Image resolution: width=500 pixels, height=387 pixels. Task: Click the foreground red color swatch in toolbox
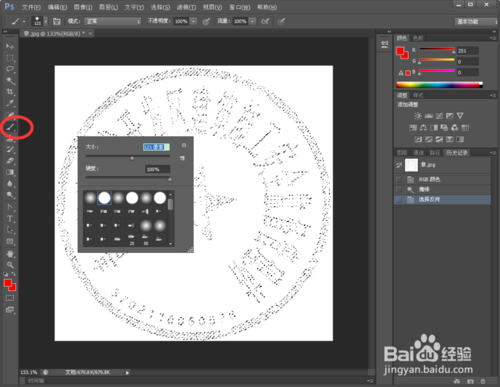pos(8,283)
